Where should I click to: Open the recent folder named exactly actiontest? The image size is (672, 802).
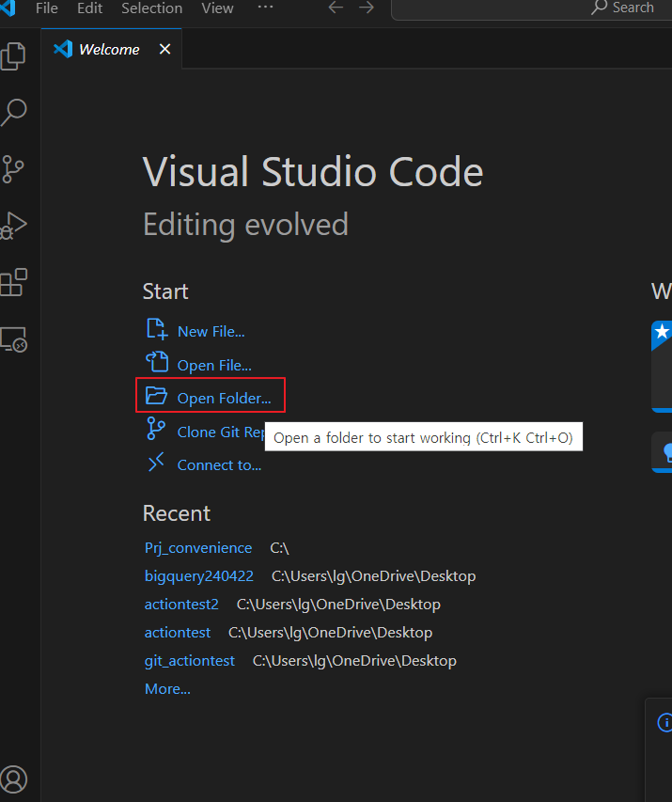(x=178, y=633)
